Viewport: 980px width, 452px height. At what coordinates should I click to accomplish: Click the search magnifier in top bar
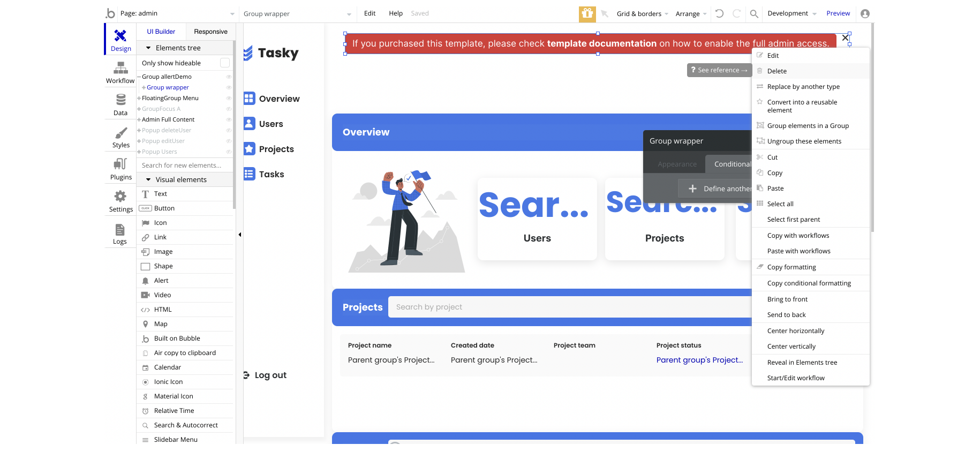click(754, 14)
